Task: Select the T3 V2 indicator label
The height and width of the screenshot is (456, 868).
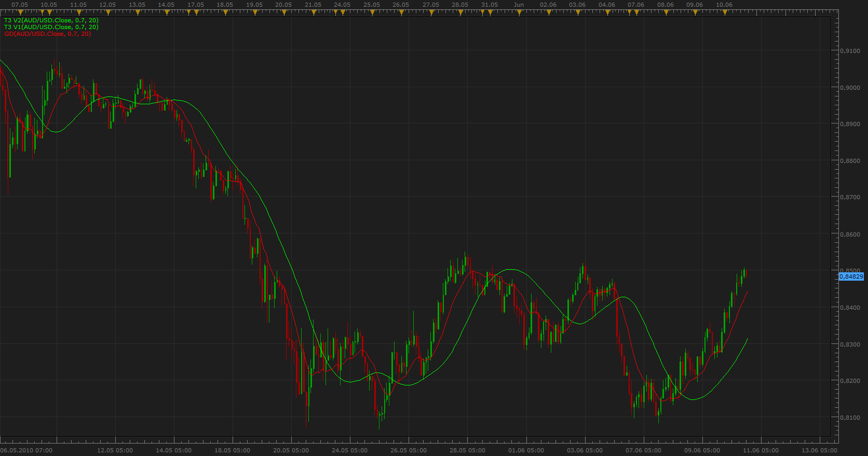Action: tap(51, 20)
